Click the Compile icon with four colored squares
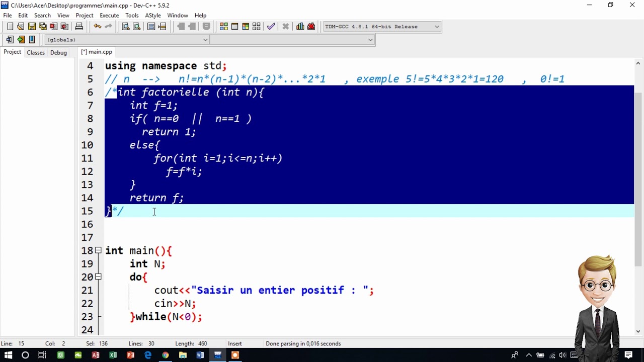The image size is (644, 362). pyautogui.click(x=224, y=27)
